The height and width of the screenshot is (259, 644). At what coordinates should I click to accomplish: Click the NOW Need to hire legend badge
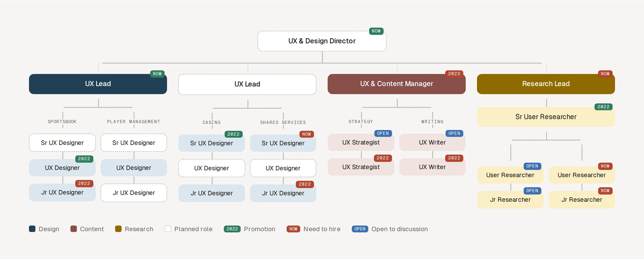(x=293, y=229)
